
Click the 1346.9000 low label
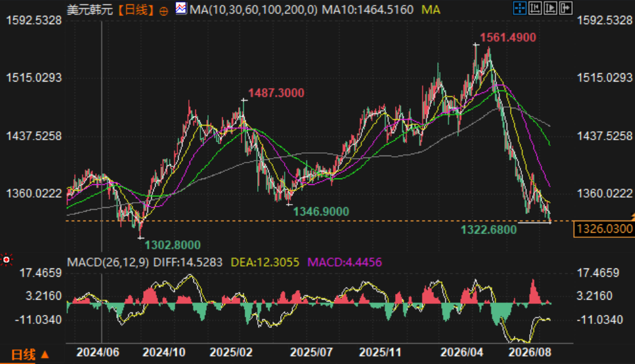coord(321,212)
